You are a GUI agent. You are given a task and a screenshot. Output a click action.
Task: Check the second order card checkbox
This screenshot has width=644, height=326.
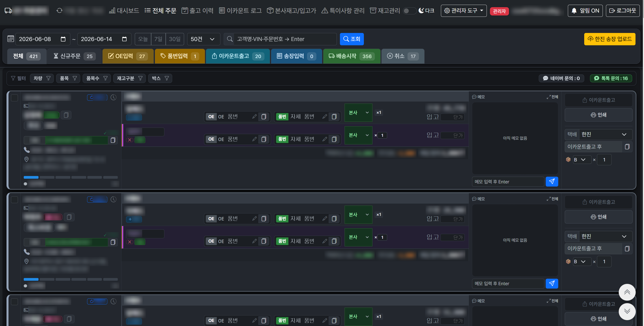(x=15, y=200)
